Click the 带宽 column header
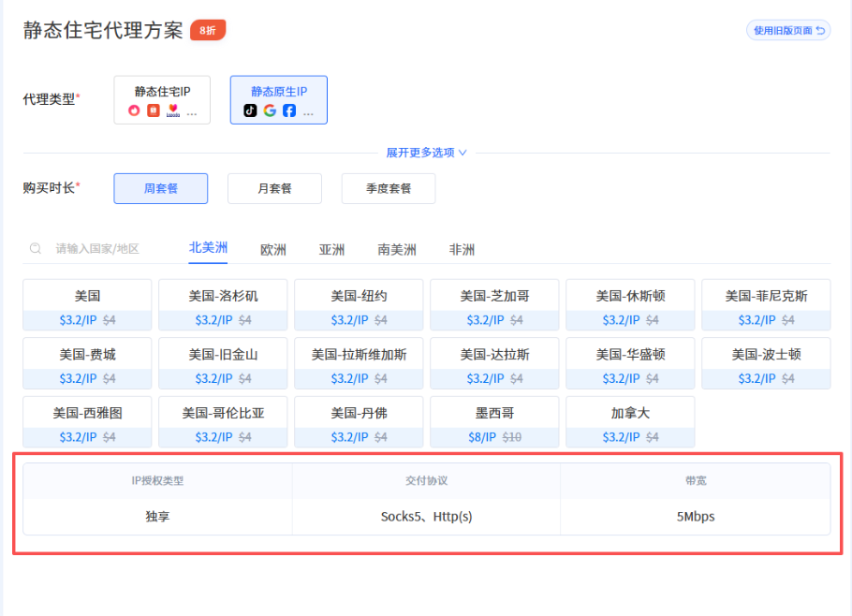Viewport: 852px width, 616px height. [x=696, y=481]
